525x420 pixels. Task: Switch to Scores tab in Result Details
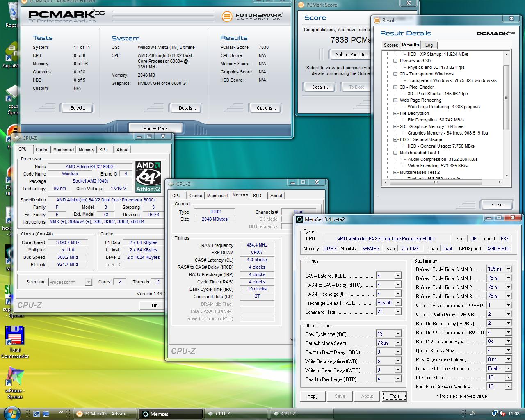(x=391, y=45)
